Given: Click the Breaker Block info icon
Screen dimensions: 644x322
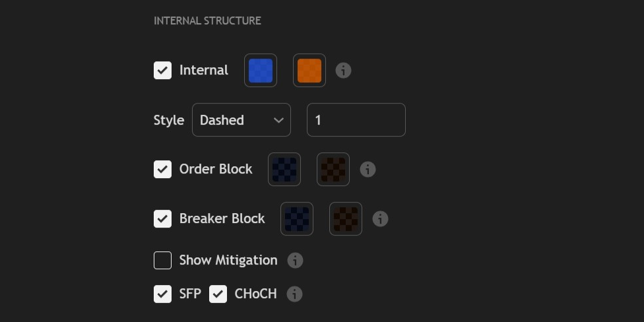Looking at the screenshot, I should tap(380, 219).
